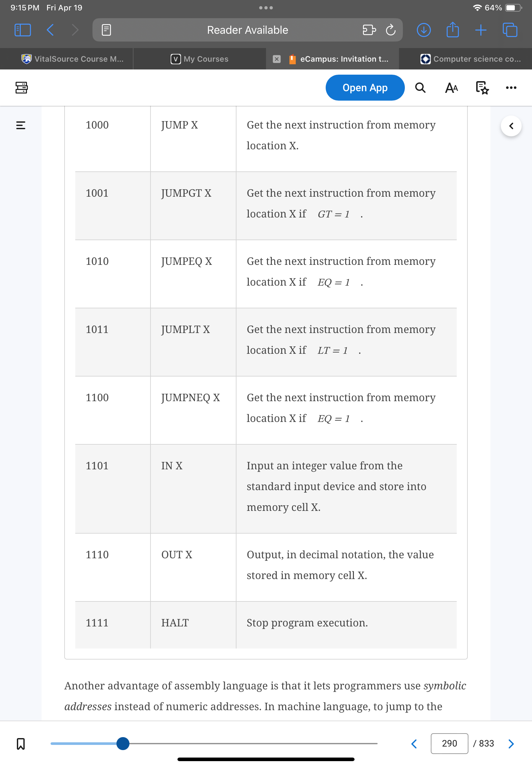Bookmark the current page
This screenshot has width=532, height=766.
[21, 743]
